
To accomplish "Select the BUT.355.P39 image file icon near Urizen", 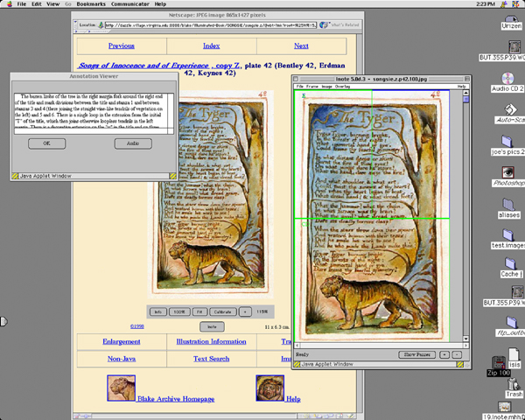I will point(514,47).
